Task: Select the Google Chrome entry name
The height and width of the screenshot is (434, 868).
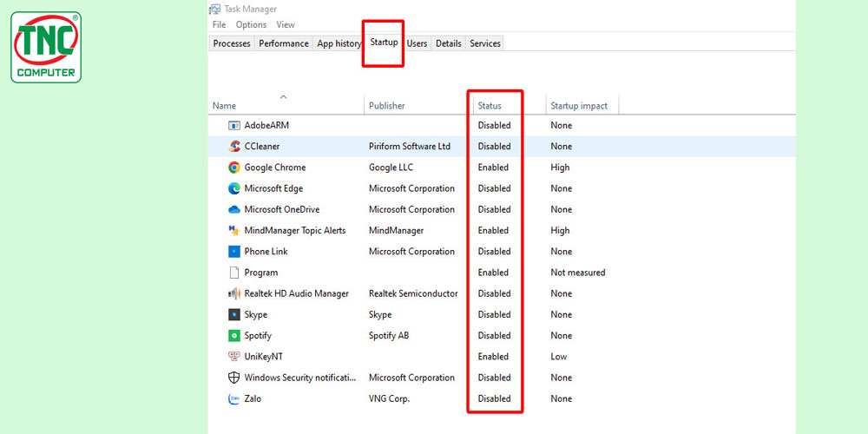Action: pyautogui.click(x=275, y=168)
